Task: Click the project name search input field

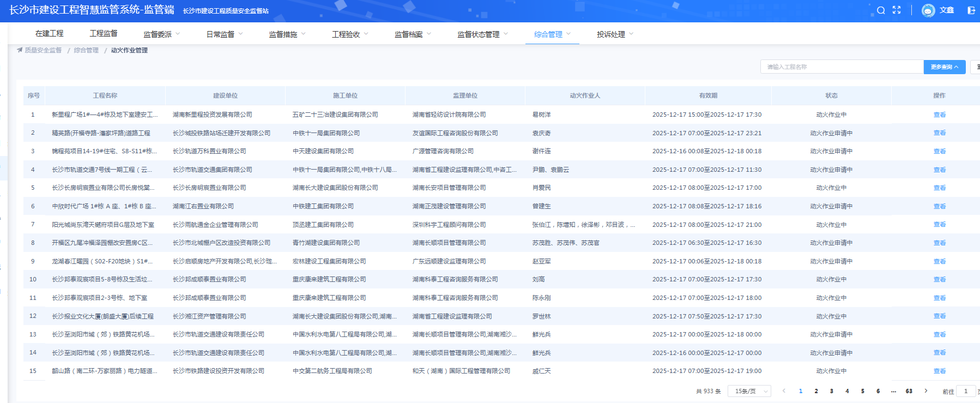Action: (842, 67)
